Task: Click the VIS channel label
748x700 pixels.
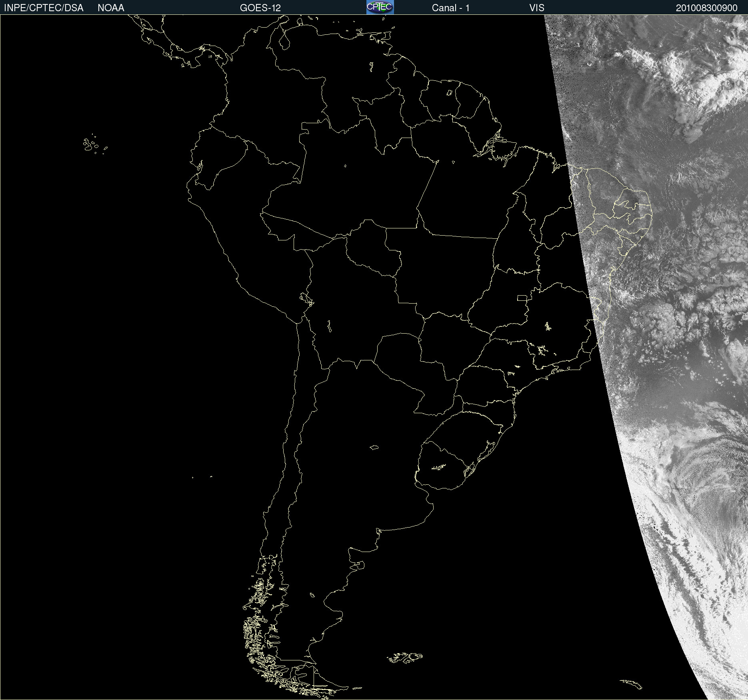Action: click(537, 8)
